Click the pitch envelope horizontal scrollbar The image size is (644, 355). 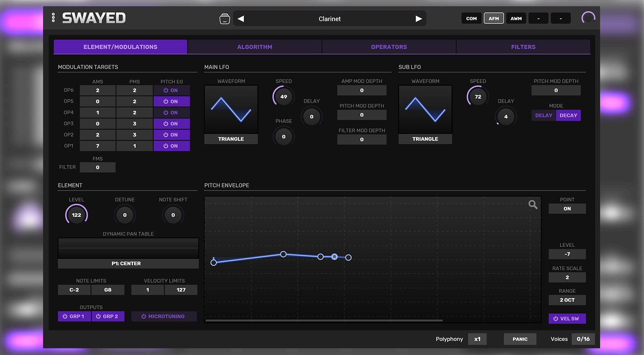pos(324,320)
